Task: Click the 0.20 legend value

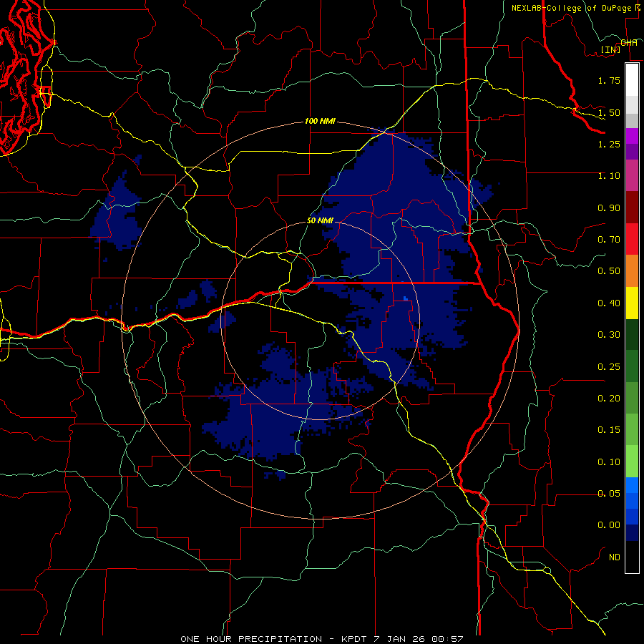Action: pos(609,399)
